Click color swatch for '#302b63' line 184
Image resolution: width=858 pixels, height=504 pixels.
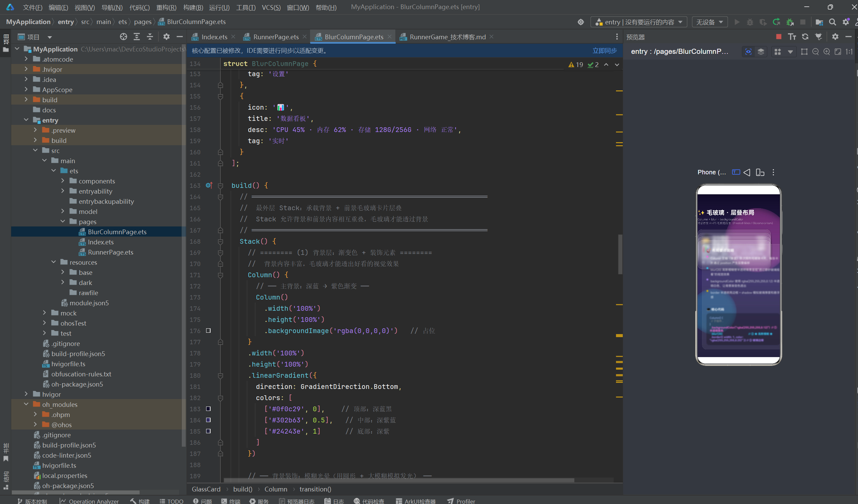[x=208, y=420]
